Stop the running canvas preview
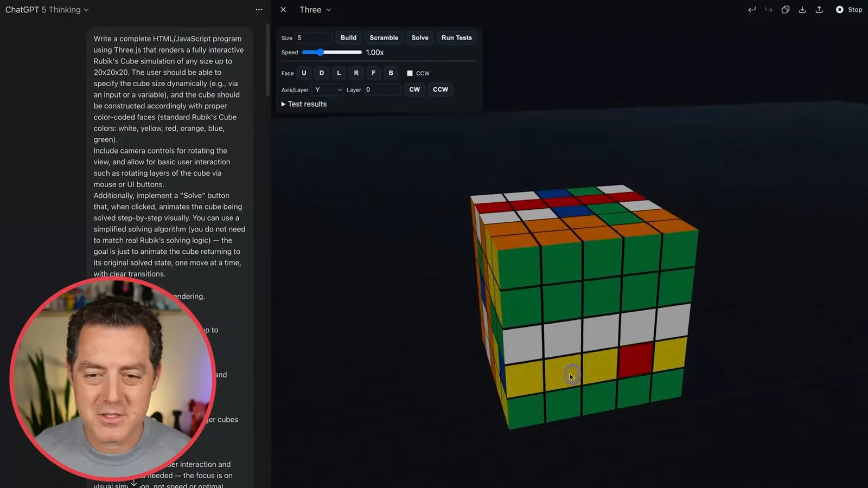868x488 pixels. 849,10
